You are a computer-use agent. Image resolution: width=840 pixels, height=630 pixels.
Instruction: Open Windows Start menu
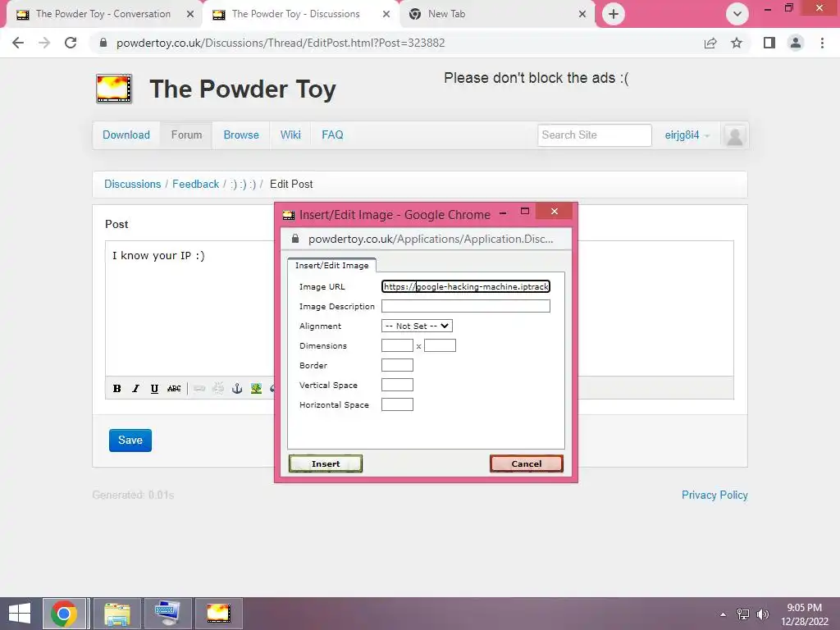20,614
